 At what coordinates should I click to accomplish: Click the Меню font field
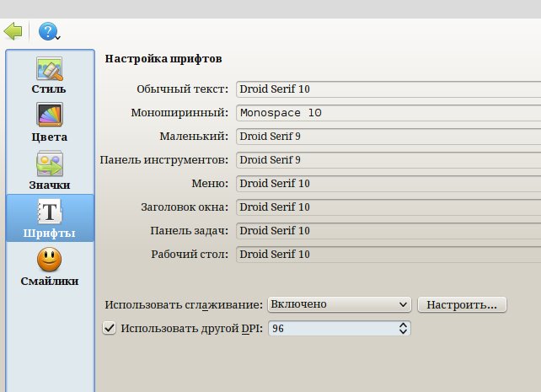click(388, 183)
